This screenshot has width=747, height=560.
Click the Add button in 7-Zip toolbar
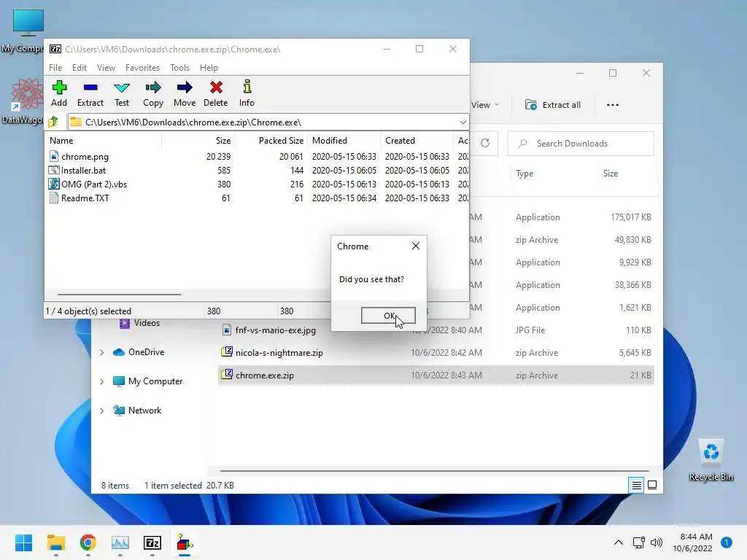59,93
